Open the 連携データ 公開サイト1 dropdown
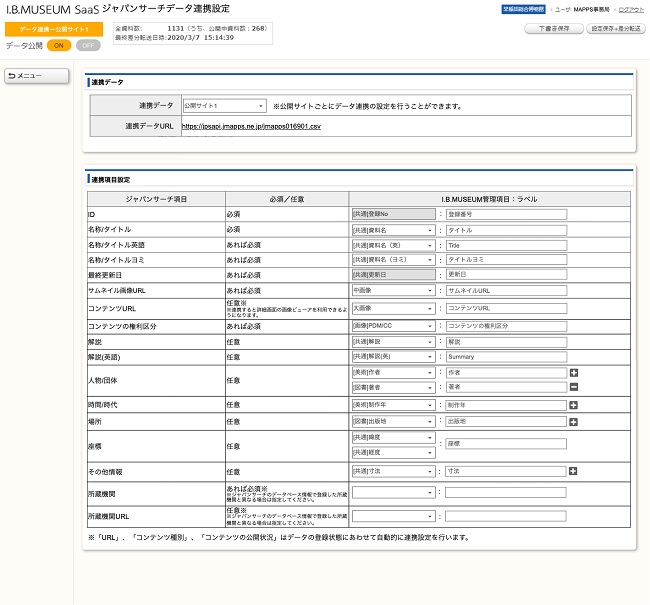650x605 pixels. [224, 106]
